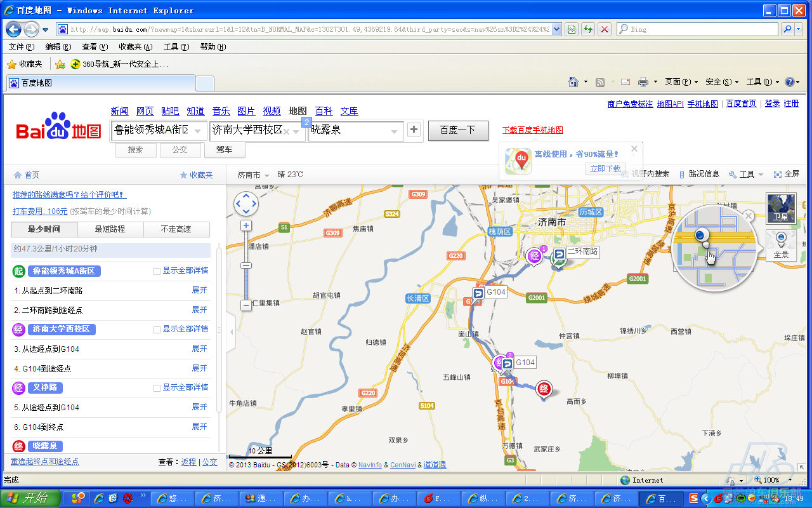The height and width of the screenshot is (508, 812).
Task: Open the 收藏夹 menu bar item
Action: (x=135, y=47)
